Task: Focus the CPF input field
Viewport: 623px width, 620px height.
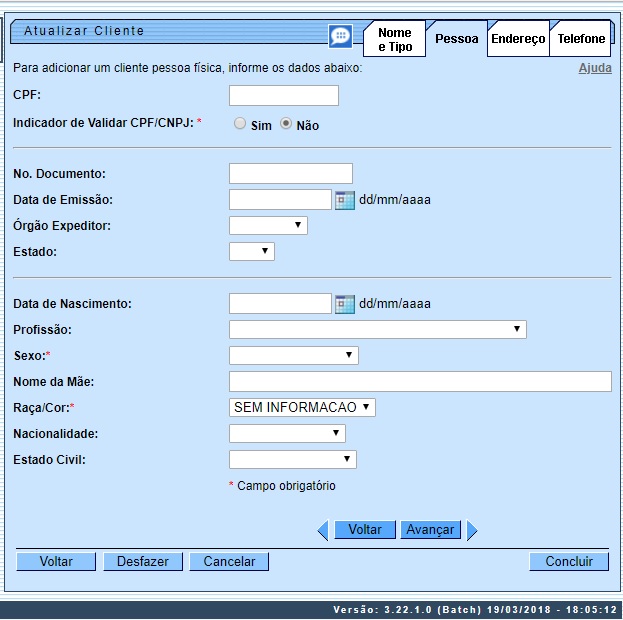Action: 284,95
